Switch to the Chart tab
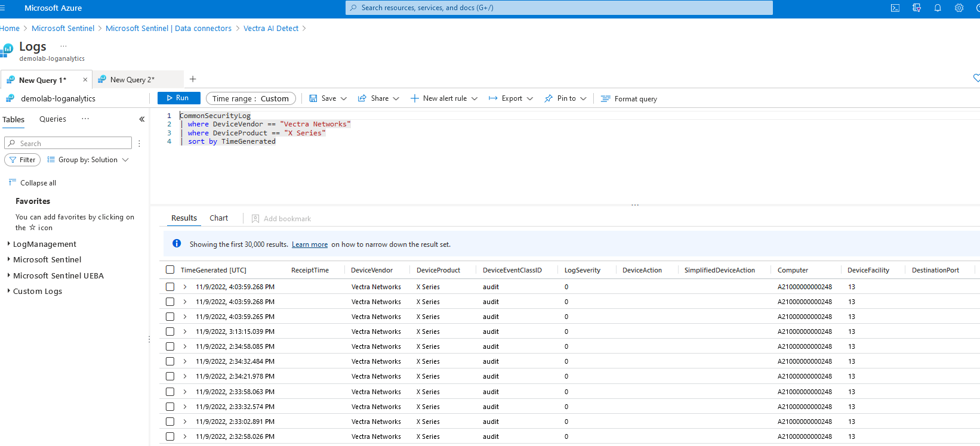This screenshot has height=446, width=980. (x=218, y=218)
